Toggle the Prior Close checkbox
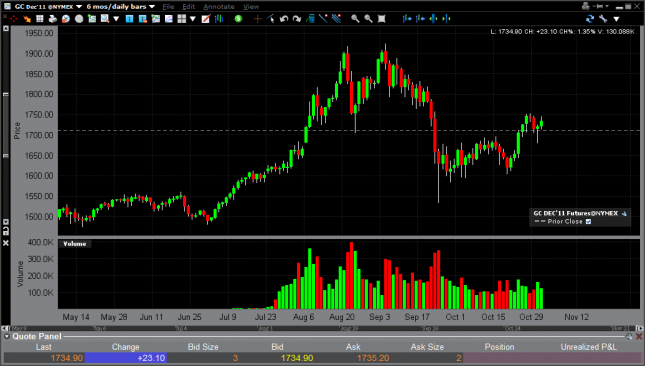This screenshot has height=366, width=645. [588, 221]
